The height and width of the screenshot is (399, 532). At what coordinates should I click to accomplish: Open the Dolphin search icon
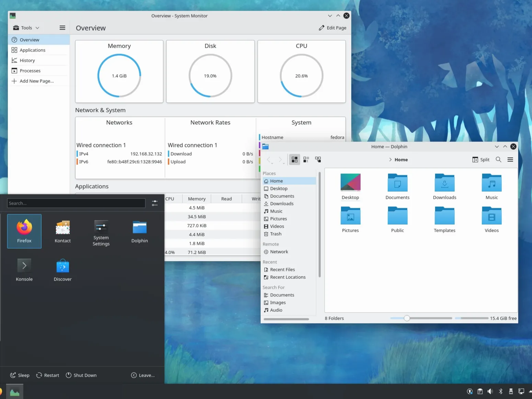click(x=498, y=159)
